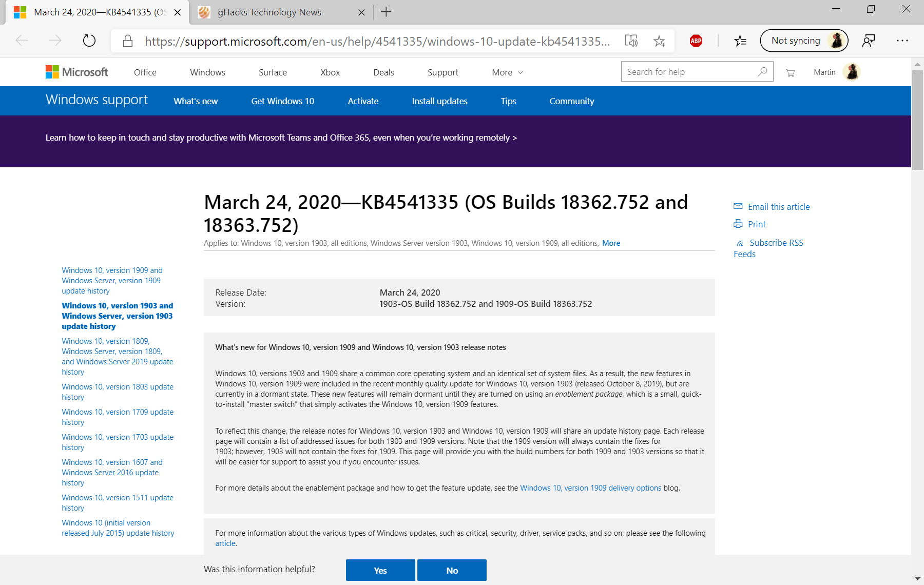
Task: Open the read aloud immersive reader icon
Action: point(631,41)
